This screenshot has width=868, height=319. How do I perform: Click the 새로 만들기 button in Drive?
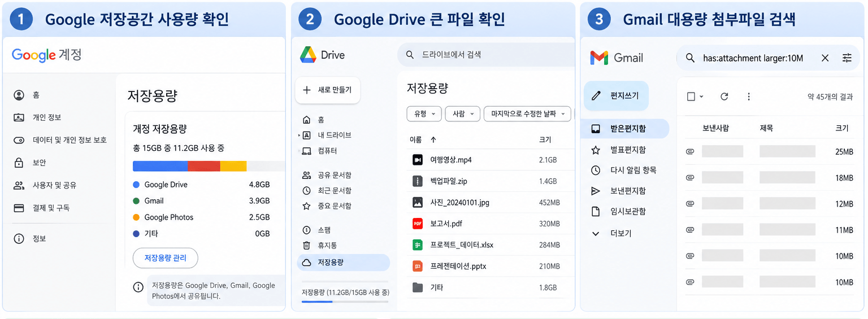coord(328,90)
